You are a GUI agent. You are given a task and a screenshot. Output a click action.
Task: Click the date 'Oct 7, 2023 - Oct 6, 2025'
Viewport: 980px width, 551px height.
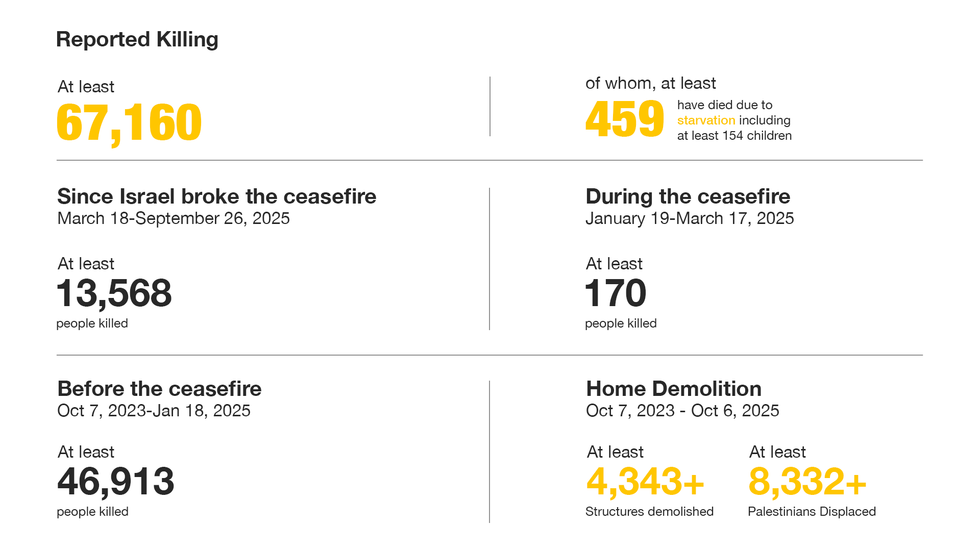(682, 411)
